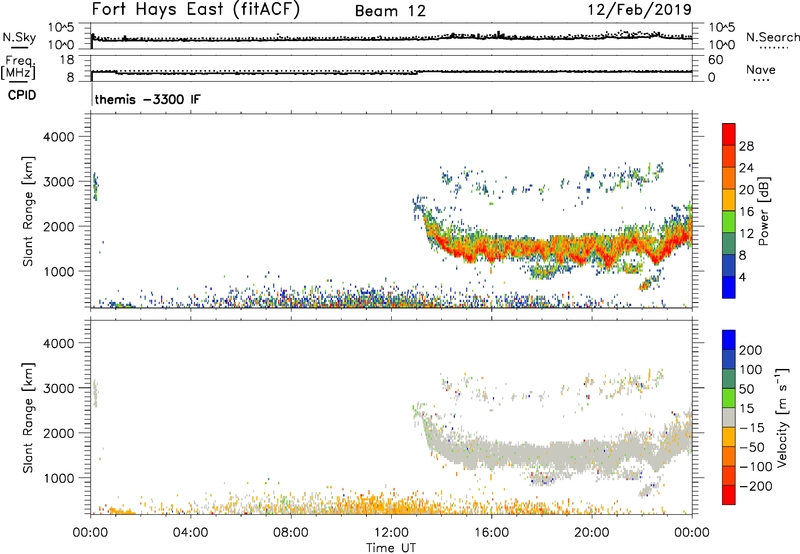
Task: Click the "16" label on Power color bar
Action: tap(746, 211)
